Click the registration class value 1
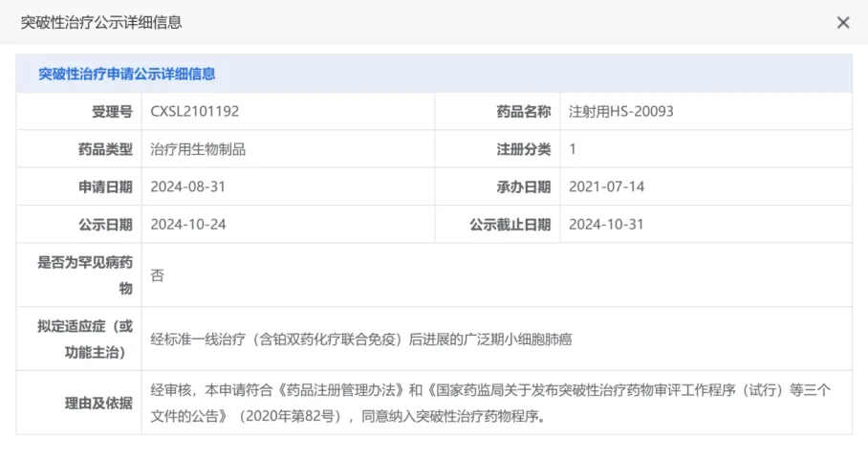Image resolution: width=868 pixels, height=460 pixels. click(x=573, y=149)
